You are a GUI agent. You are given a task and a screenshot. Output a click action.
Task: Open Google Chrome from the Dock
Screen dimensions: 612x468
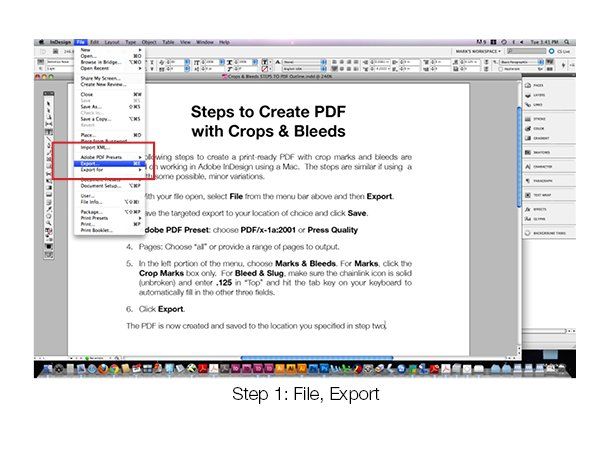(x=114, y=368)
